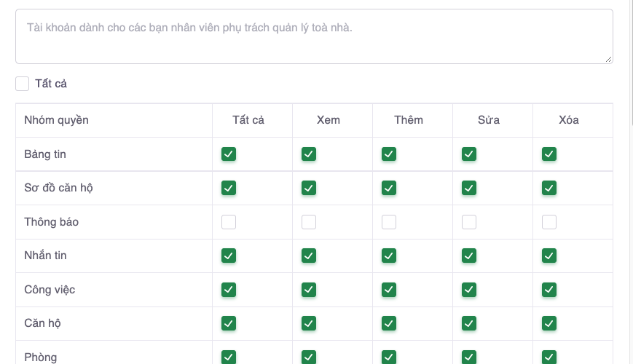Click the textarea resize handle corner
This screenshot has height=364, width=633.
point(609,60)
